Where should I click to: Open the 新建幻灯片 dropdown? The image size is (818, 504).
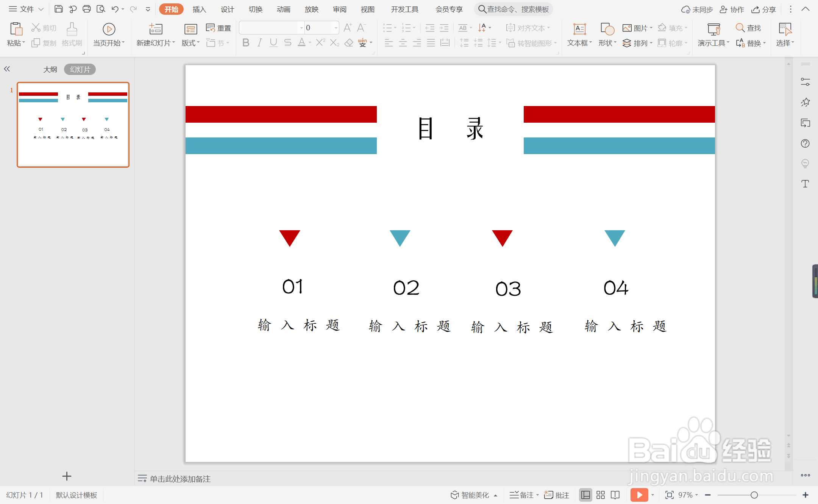tap(156, 43)
